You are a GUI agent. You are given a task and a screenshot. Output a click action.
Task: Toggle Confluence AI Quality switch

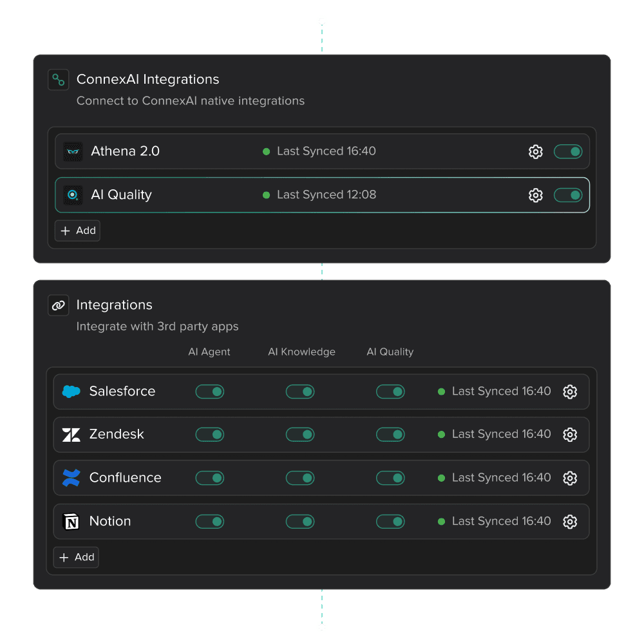390,478
